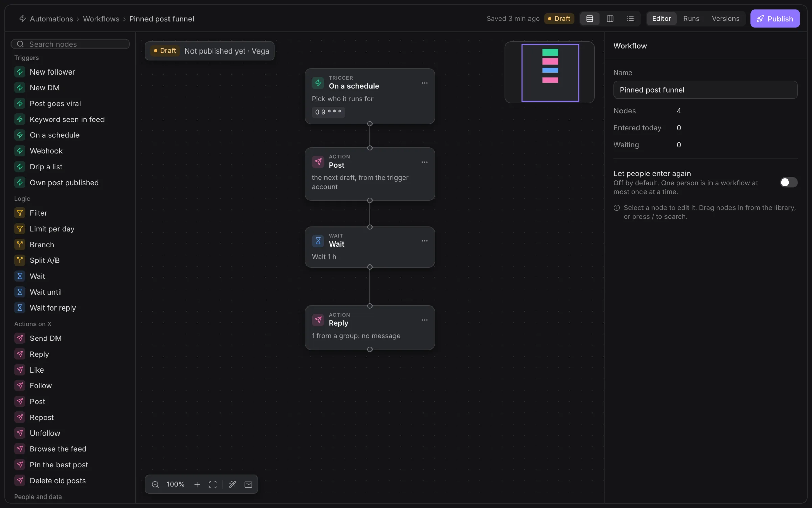Image resolution: width=812 pixels, height=508 pixels.
Task: Click the Search nodes field
Action: 70,44
